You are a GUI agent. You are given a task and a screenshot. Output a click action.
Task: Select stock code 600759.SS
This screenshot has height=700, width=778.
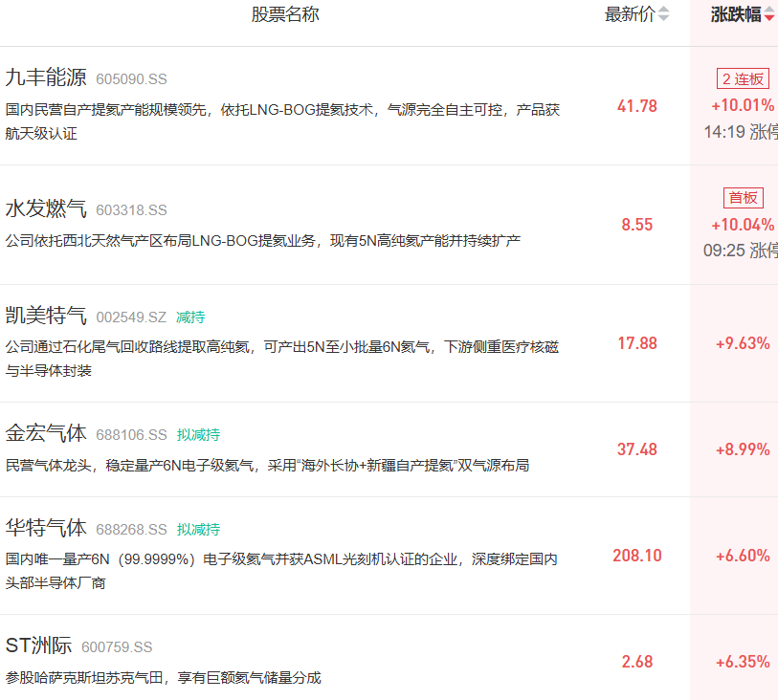[117, 647]
